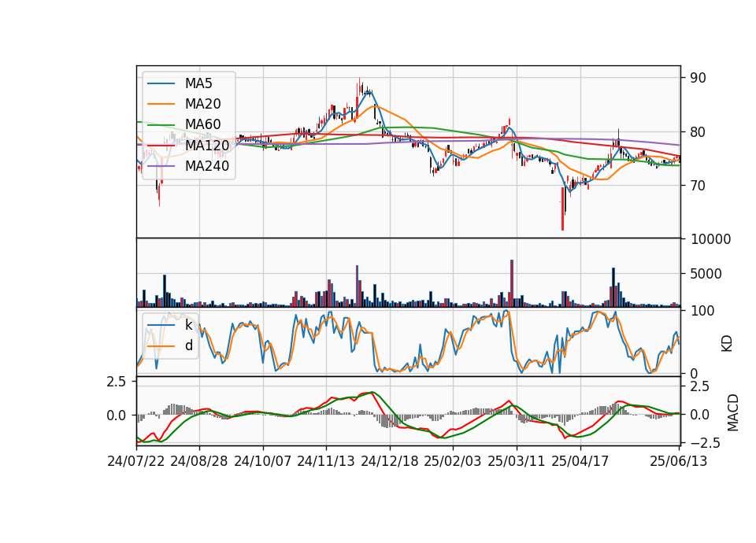Click the orange MA20 legend line sample
The height and width of the screenshot is (543, 756).
pyautogui.click(x=161, y=104)
